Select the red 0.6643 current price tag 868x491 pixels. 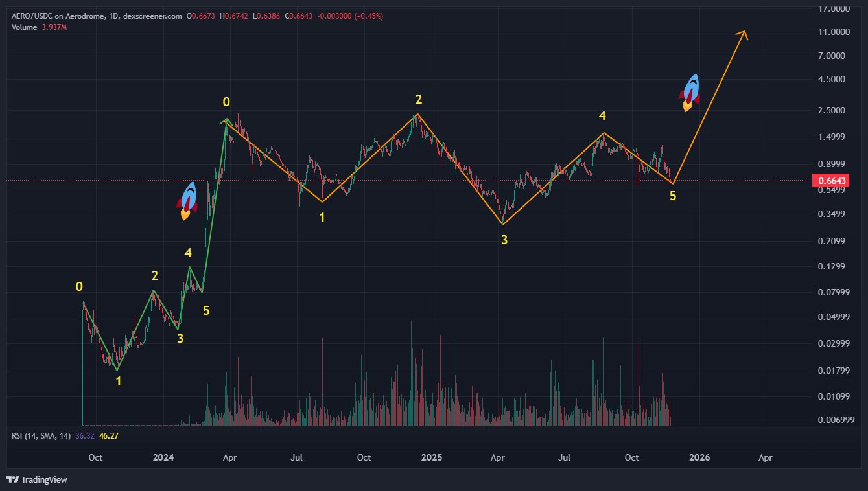831,180
